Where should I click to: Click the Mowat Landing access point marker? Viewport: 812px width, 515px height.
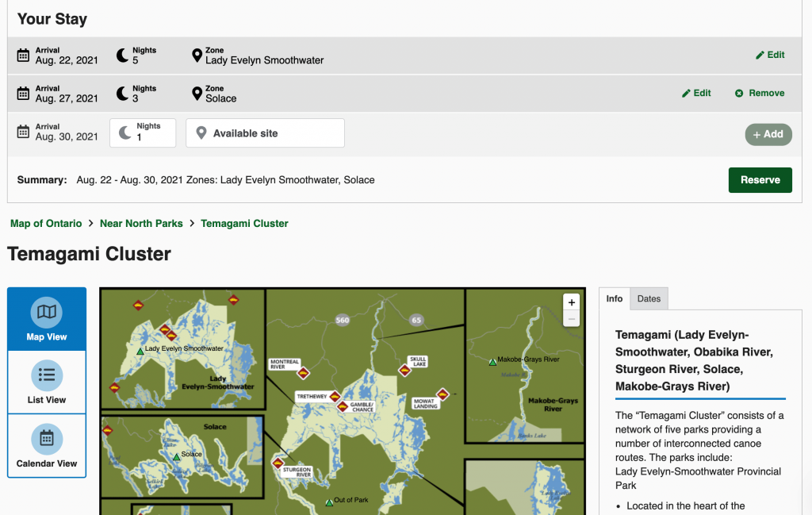(x=442, y=394)
